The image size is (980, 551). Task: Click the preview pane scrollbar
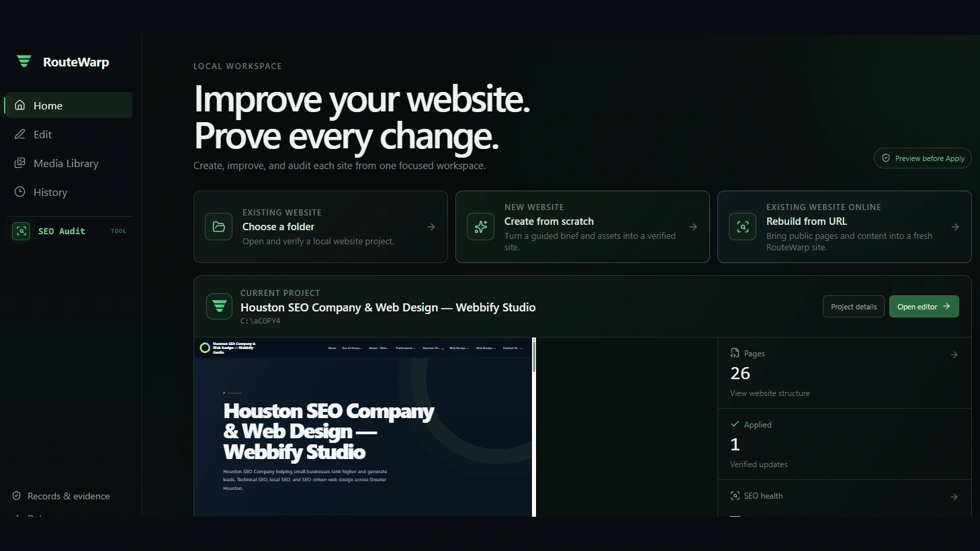tap(534, 427)
